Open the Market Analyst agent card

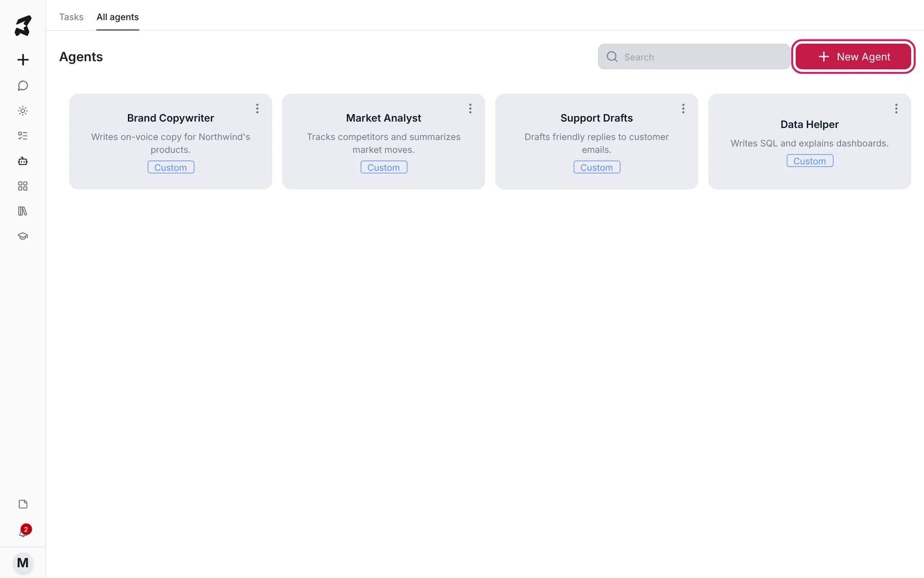tap(383, 141)
